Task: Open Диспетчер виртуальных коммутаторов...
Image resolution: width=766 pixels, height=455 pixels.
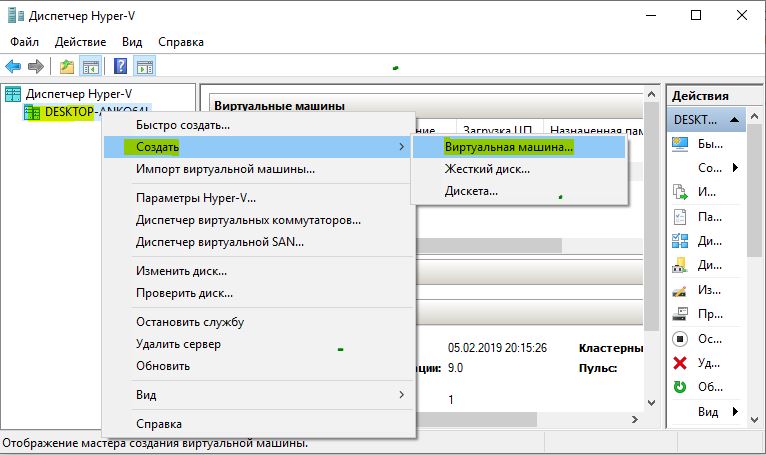Action: pos(259,220)
